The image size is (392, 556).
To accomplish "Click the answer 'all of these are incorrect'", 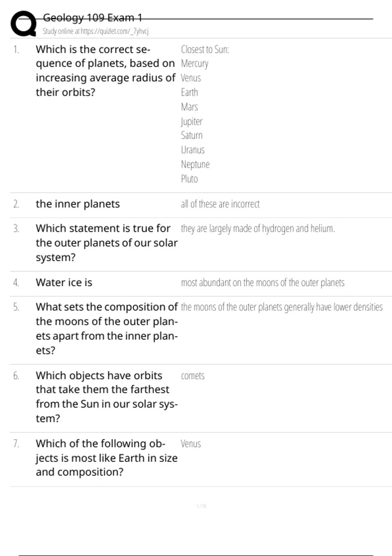I will click(x=220, y=204).
